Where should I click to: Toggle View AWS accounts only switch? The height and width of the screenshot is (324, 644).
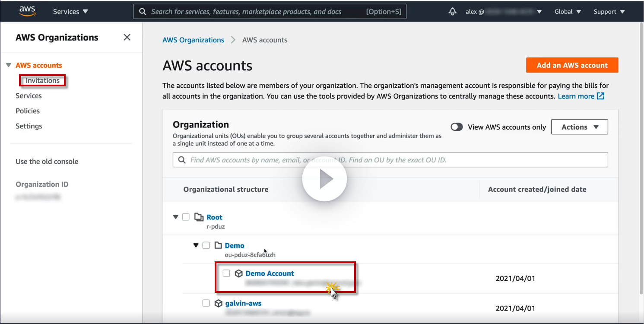[x=457, y=127]
